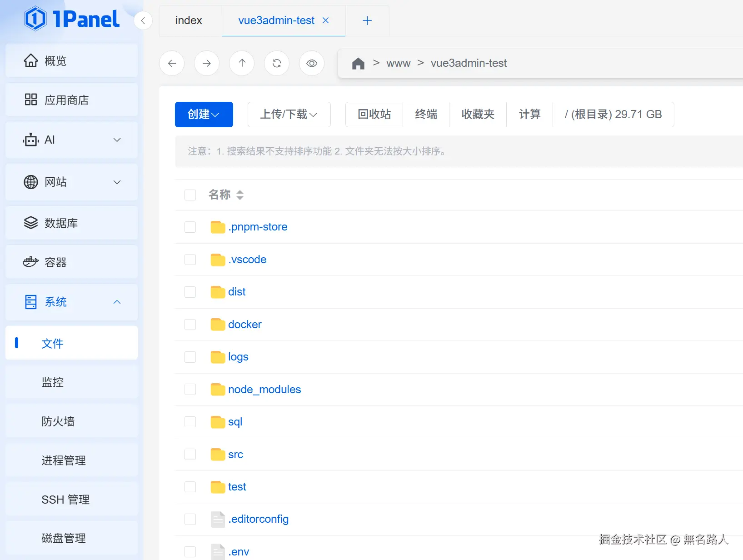Check the logs row checkbox

click(190, 357)
